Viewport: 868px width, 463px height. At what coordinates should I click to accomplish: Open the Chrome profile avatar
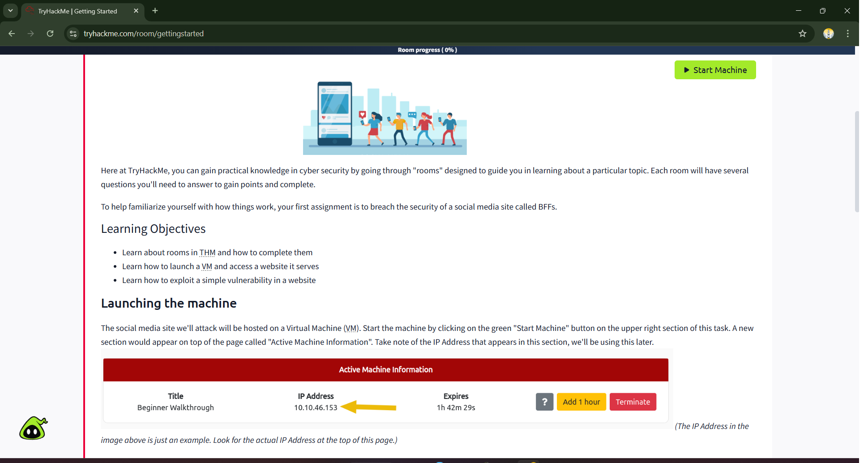click(x=828, y=34)
